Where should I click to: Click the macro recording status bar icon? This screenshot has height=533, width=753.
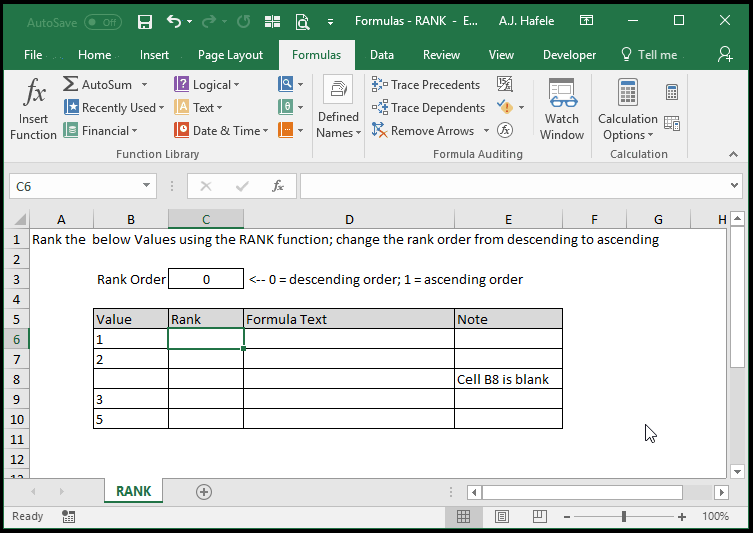tap(68, 517)
